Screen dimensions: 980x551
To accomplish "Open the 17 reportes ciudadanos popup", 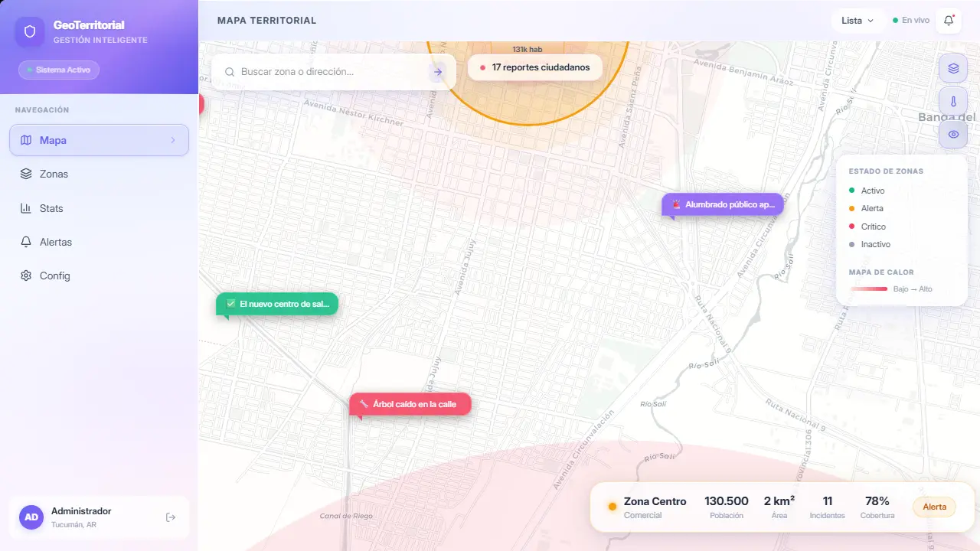I will [x=534, y=67].
